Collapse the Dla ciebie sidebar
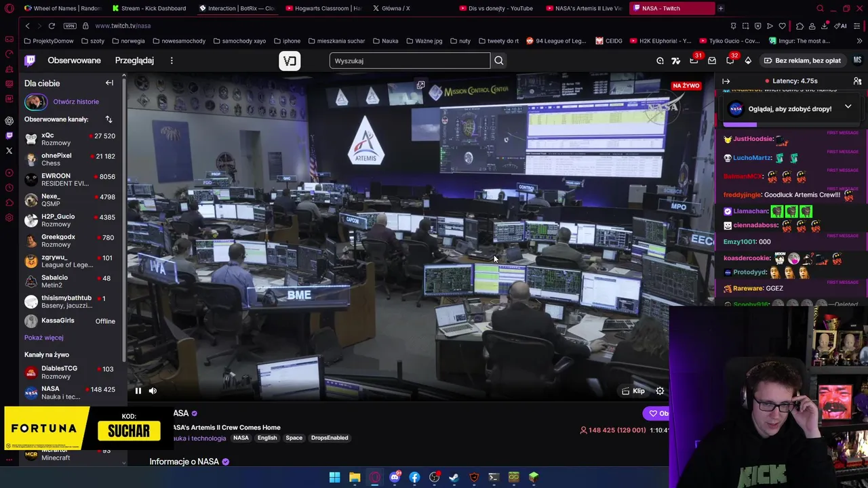Screen dimensions: 868x488 [109, 83]
